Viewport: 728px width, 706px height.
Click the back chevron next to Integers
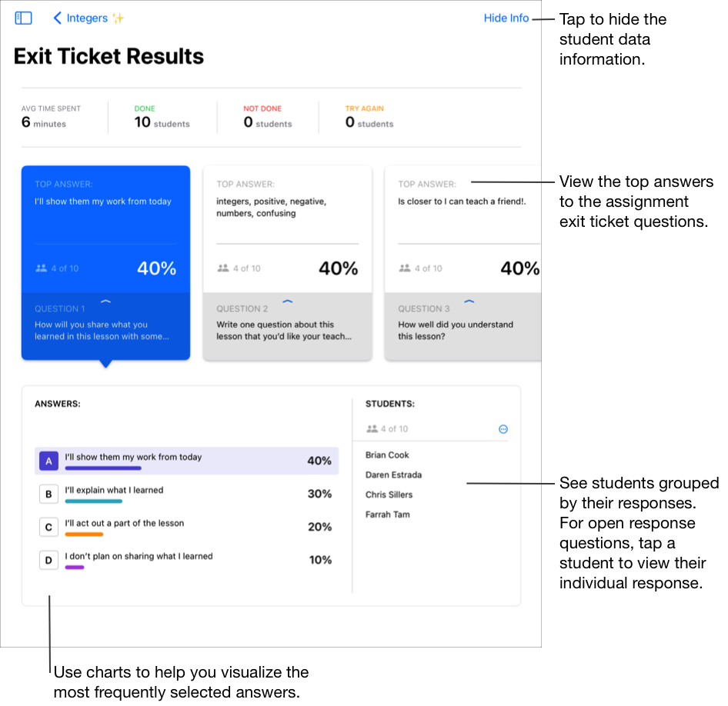click(x=57, y=18)
